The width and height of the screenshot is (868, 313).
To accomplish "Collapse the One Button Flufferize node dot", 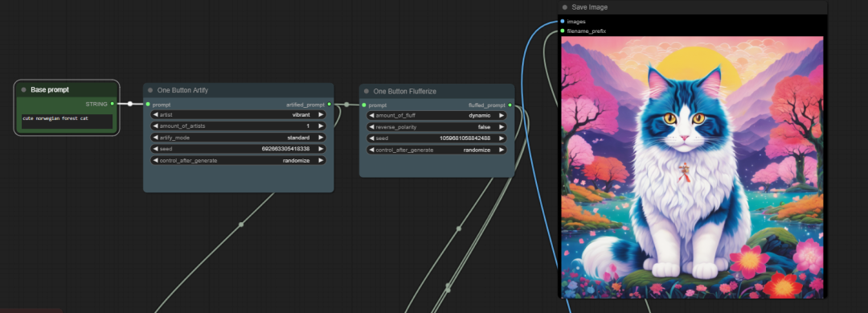I will pyautogui.click(x=366, y=91).
